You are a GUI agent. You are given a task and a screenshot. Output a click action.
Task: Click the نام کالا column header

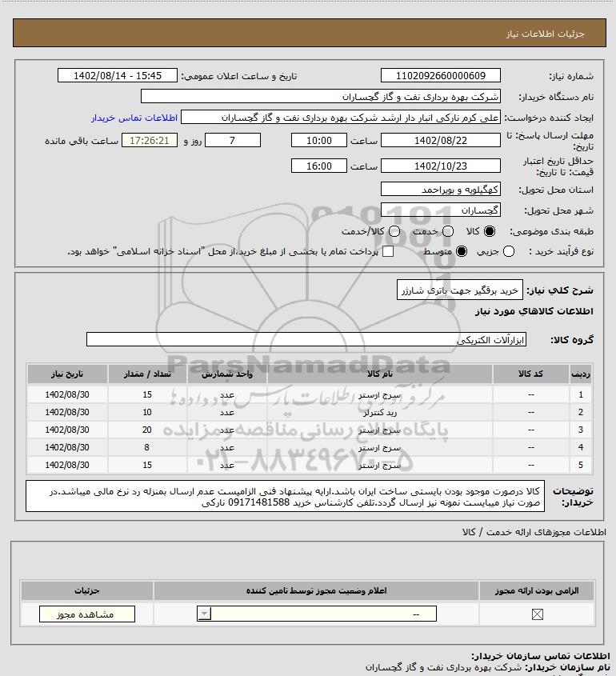[380, 374]
